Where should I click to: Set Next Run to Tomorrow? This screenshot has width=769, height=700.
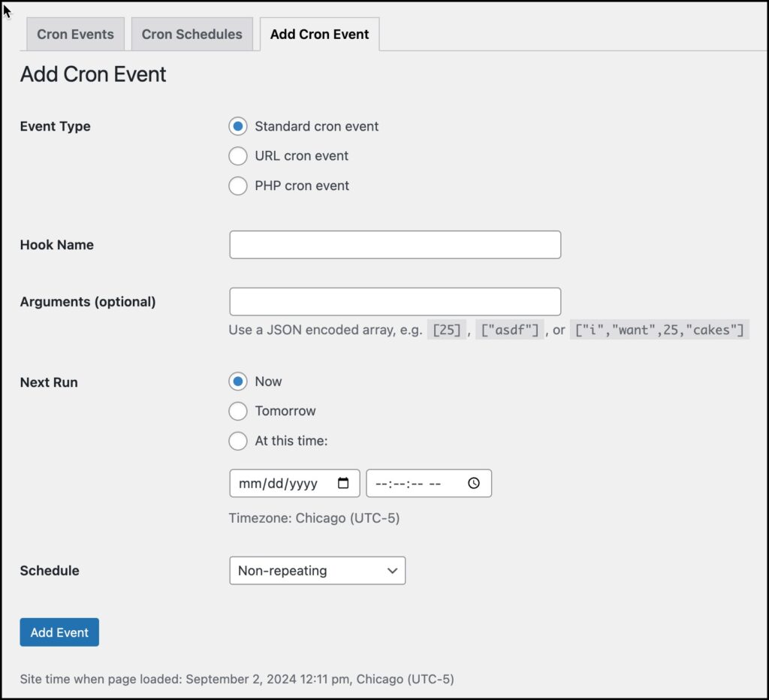coord(238,411)
